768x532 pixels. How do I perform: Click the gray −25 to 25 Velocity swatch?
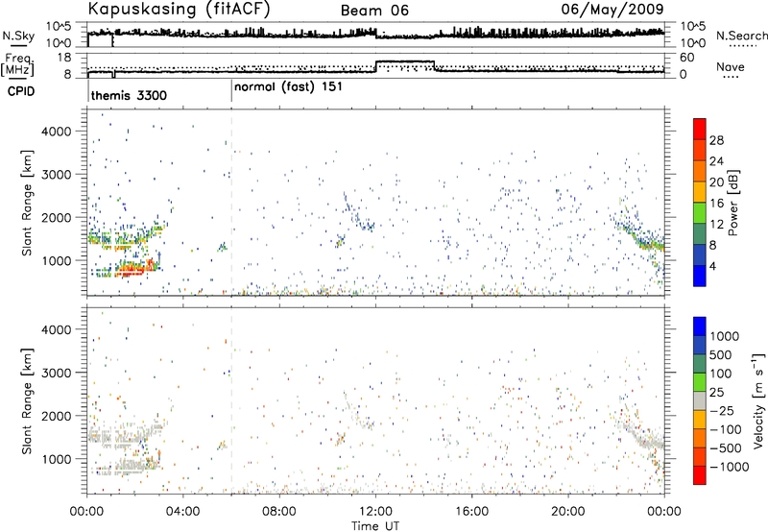click(x=700, y=401)
